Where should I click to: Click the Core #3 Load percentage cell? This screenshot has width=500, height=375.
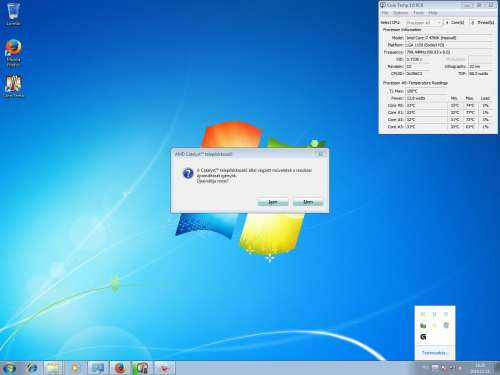coord(485,127)
